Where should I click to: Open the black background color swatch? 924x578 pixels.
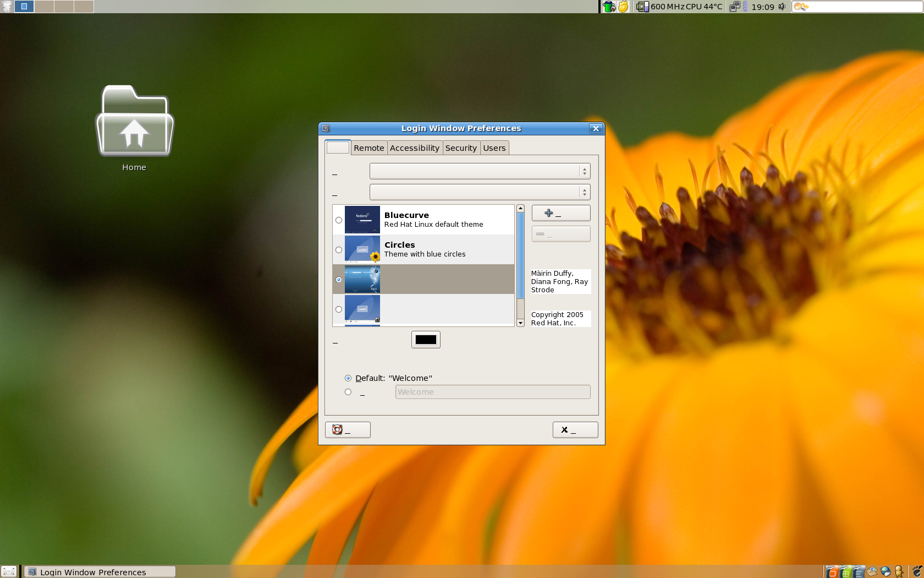click(x=426, y=340)
